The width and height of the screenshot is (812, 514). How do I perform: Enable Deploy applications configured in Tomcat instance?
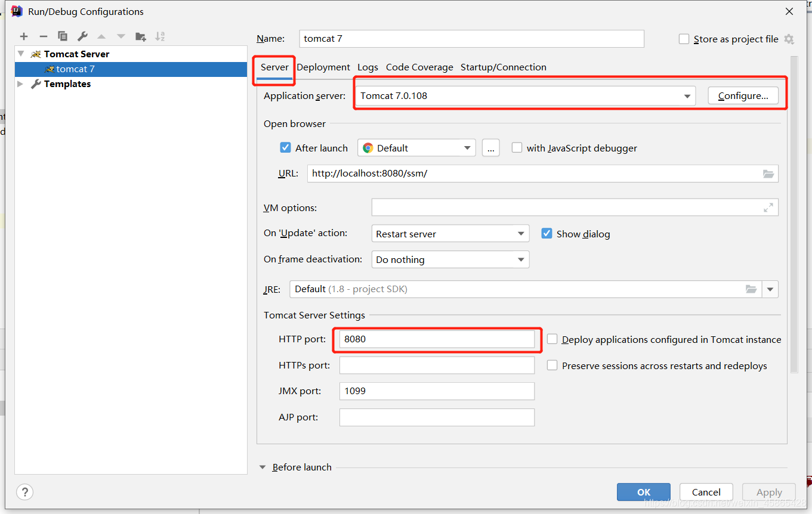[552, 339]
